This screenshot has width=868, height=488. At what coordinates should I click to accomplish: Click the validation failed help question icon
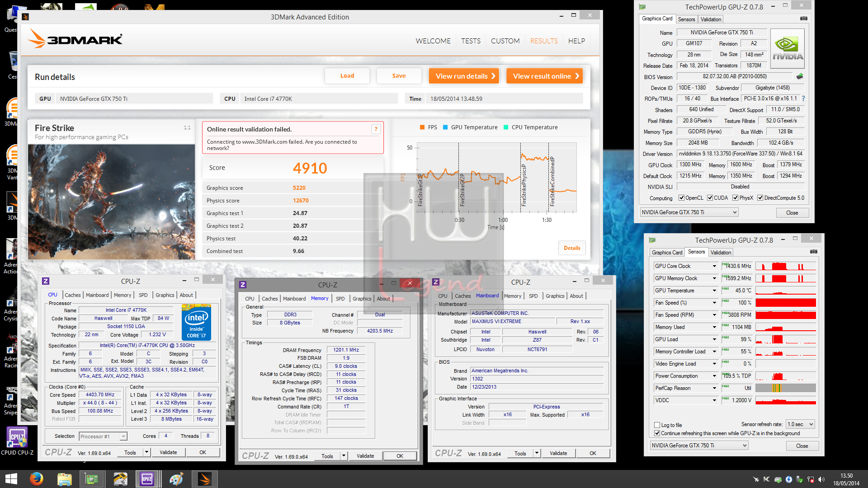pyautogui.click(x=376, y=129)
